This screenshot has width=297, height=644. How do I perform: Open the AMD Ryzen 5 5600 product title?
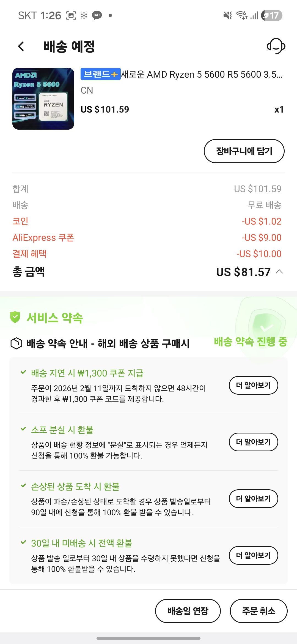coord(201,74)
